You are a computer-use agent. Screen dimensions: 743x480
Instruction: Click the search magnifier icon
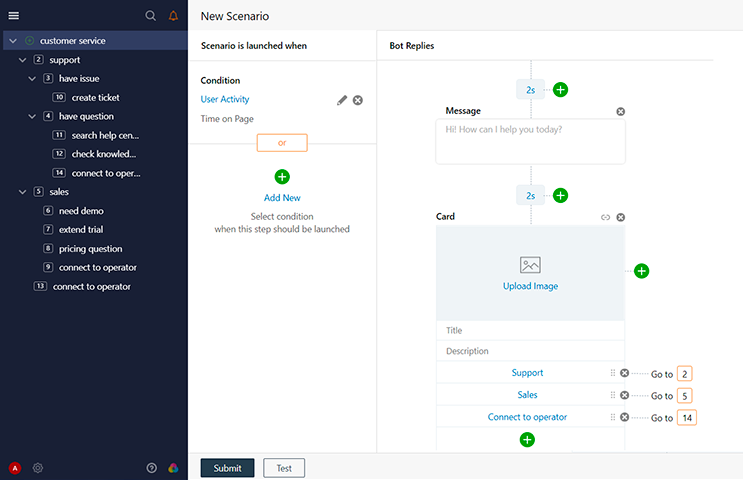click(151, 16)
